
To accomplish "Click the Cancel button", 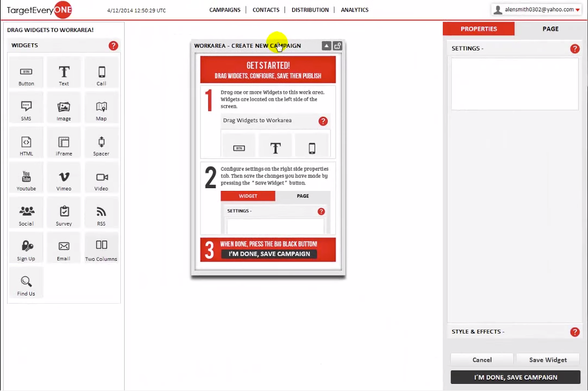I will tap(482, 360).
